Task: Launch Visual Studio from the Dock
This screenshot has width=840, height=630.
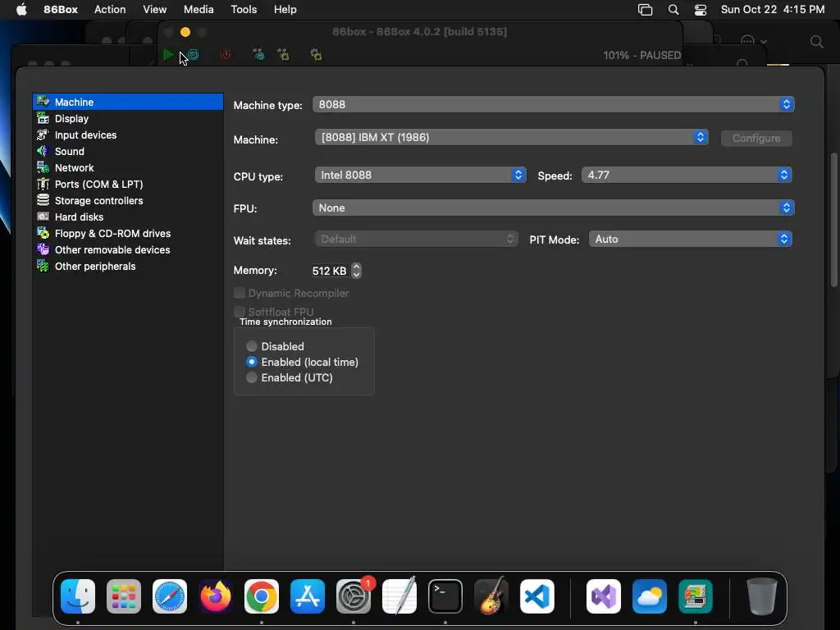Action: [604, 596]
